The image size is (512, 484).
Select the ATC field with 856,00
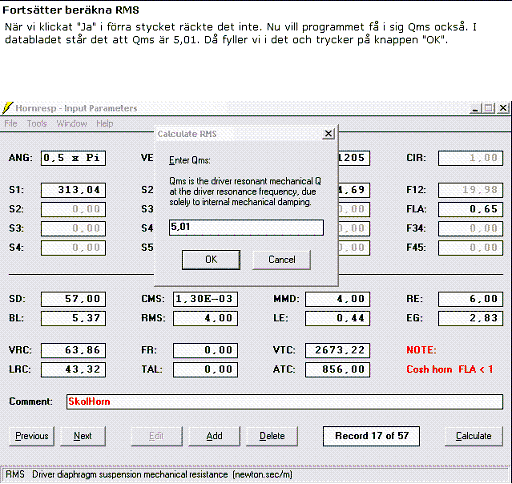tap(337, 370)
